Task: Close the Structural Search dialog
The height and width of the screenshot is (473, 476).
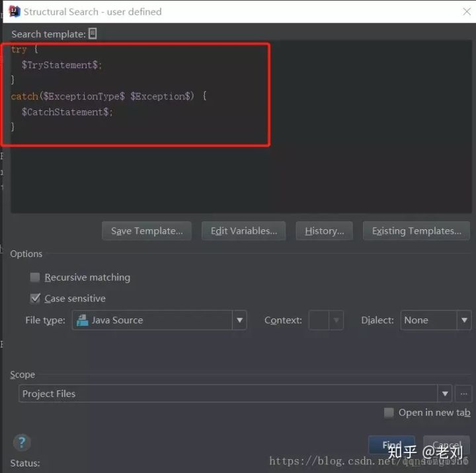Action: [466, 11]
